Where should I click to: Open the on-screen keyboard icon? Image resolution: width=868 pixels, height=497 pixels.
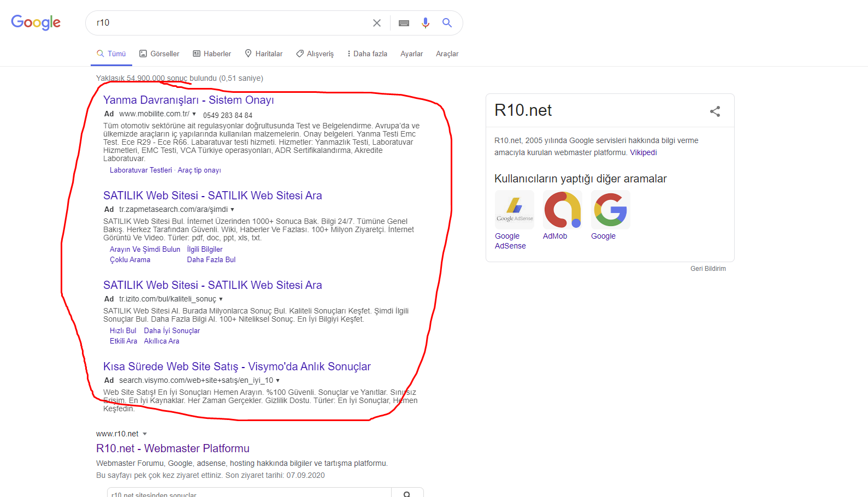coord(404,23)
